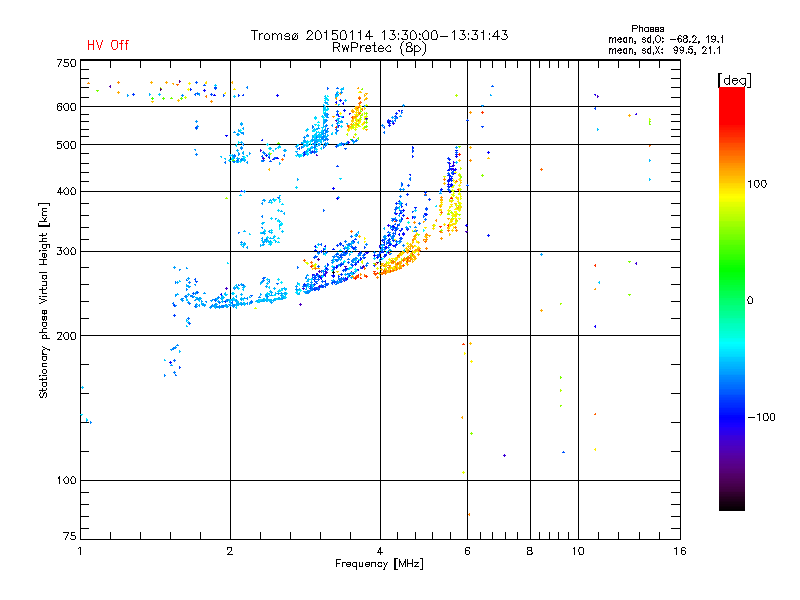Click the x-axis tick label '2'
The image size is (800, 600).
230,551
